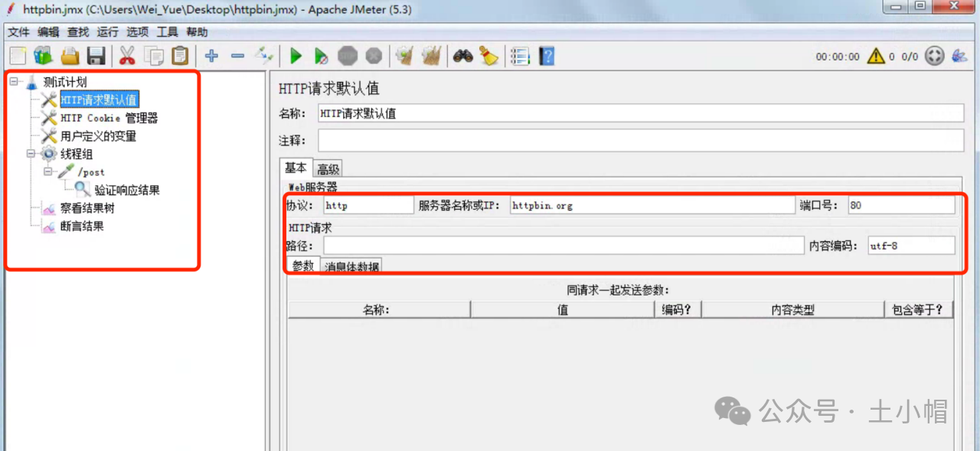Image resolution: width=980 pixels, height=451 pixels.
Task: Select 验证响应结果 assertion in the tree
Action: point(127,190)
